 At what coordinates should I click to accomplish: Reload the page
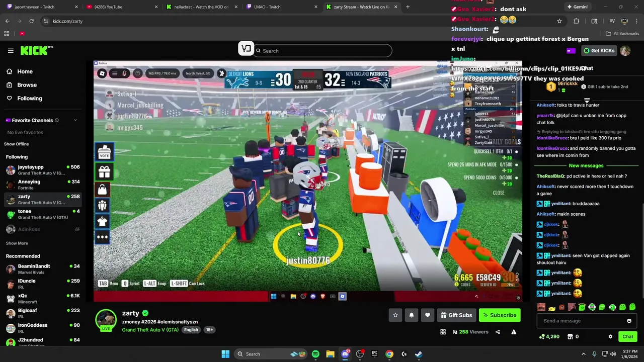point(31,21)
